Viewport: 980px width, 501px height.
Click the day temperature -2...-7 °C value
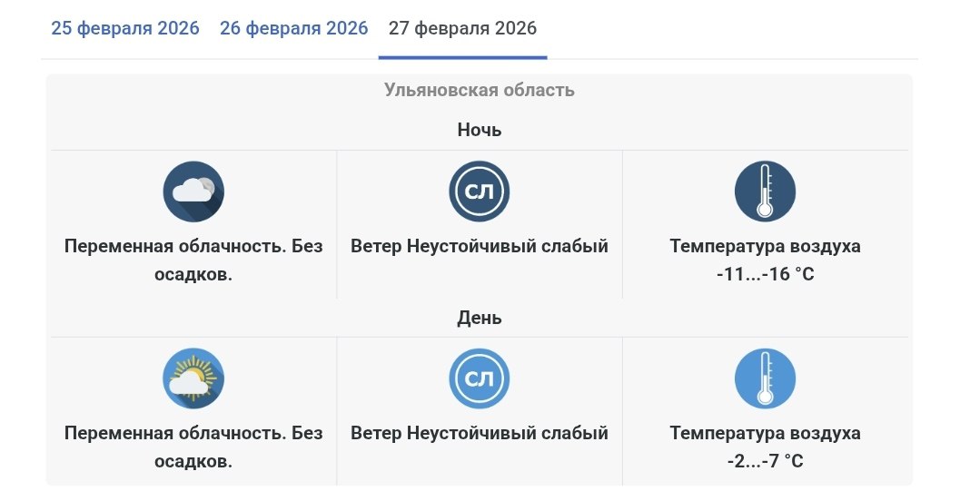pos(765,461)
